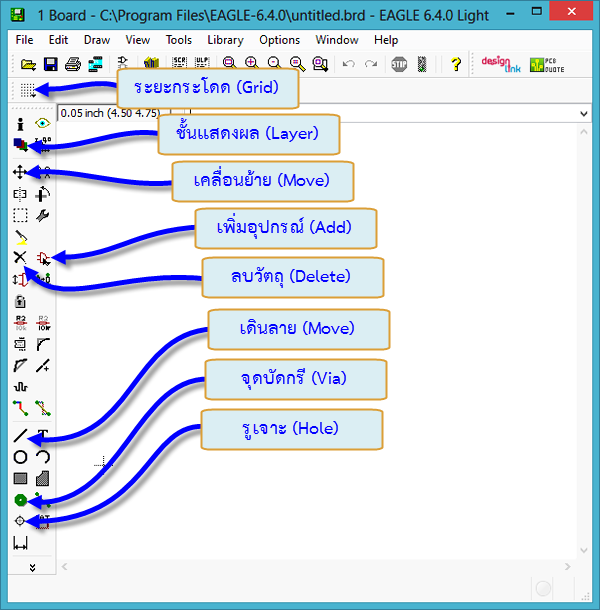Screen dimensions: 600x610
Task: Undo the last action
Action: click(x=349, y=64)
